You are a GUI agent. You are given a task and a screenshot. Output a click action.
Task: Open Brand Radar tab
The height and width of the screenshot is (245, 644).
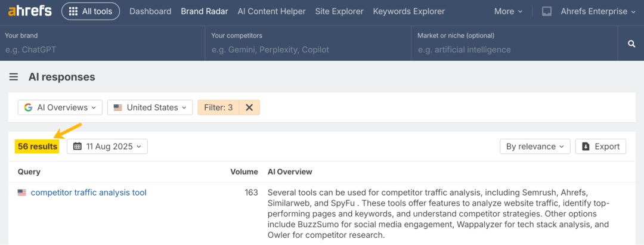pos(205,11)
